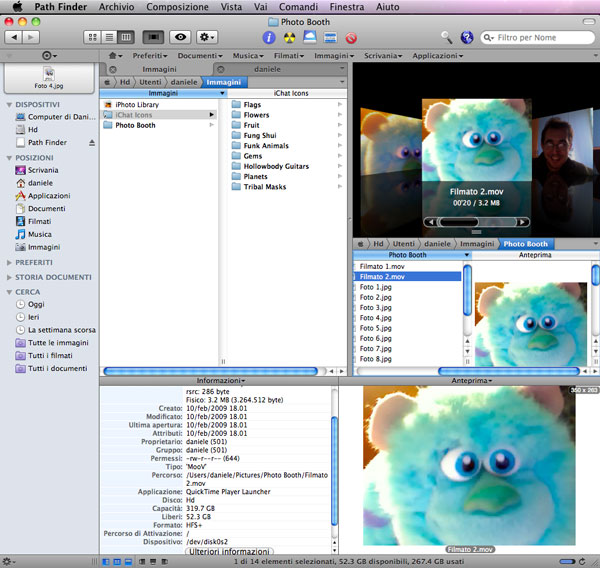
Task: Switch to column view mode
Action: coord(126,37)
